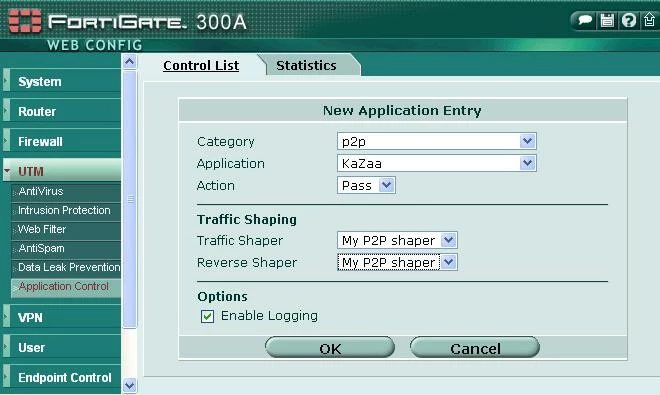
Task: Click the Options section heading
Action: pyautogui.click(x=222, y=296)
